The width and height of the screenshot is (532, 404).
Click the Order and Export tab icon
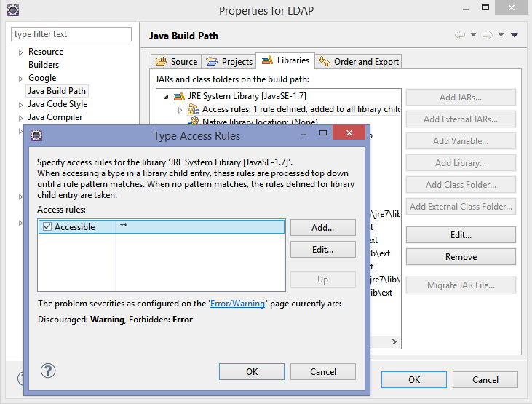[x=324, y=61]
